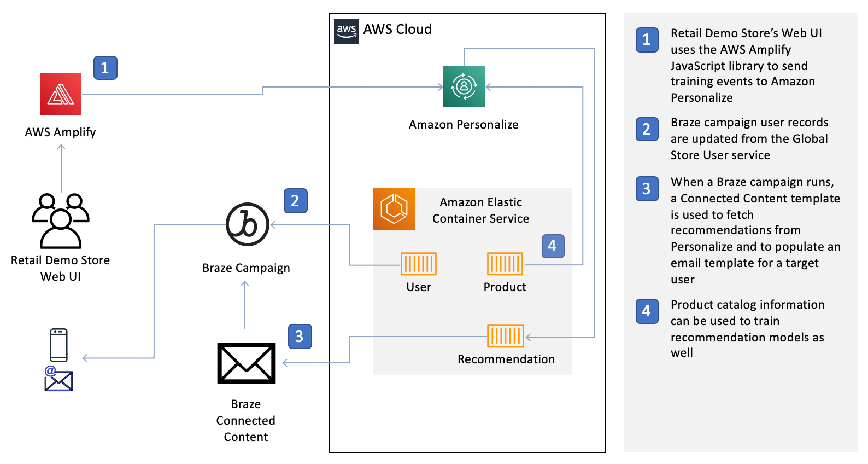The height and width of the screenshot is (464, 868).
Task: Select the 'Amazon Personalize' label
Action: (x=464, y=125)
